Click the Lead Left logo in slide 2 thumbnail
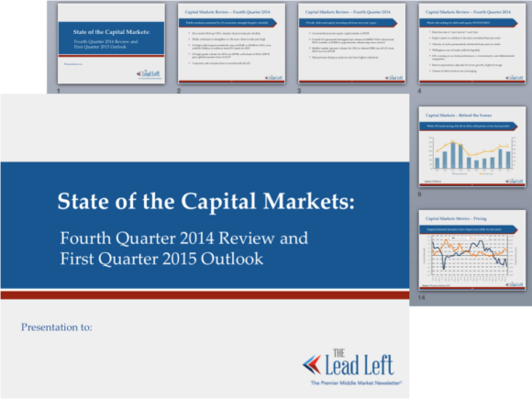The width and height of the screenshot is (532, 399). [x=273, y=78]
